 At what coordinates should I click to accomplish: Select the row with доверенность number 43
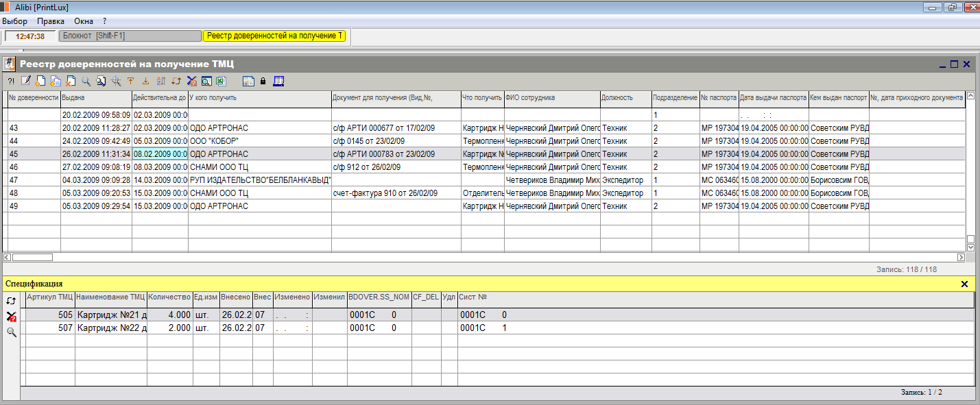tap(486, 128)
